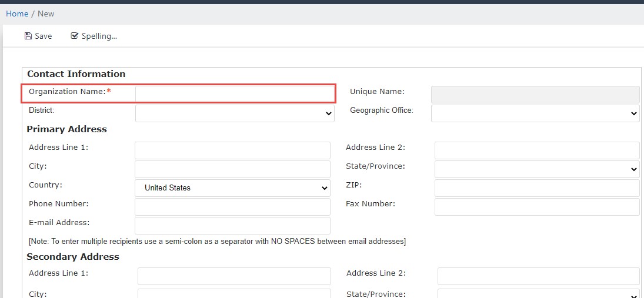Image resolution: width=644 pixels, height=298 pixels.
Task: Click the Secondary Address Line 1 field
Action: click(234, 276)
